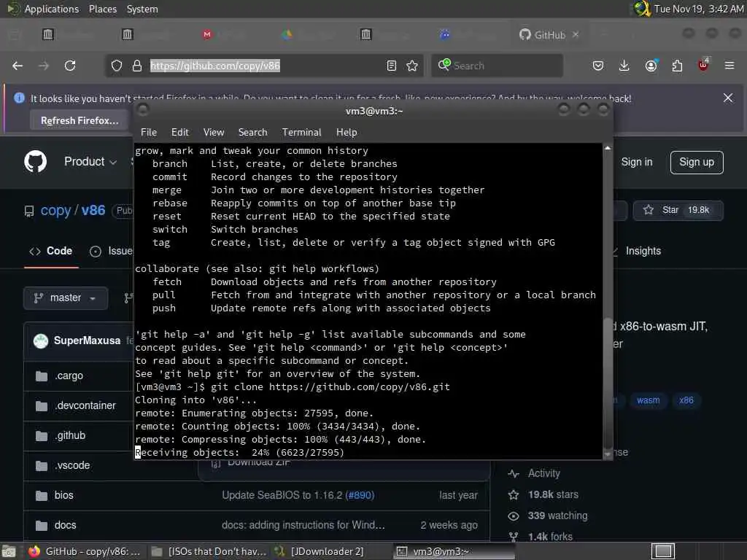Viewport: 747px width, 560px height.
Task: Click the Firefox icon in the taskbar
Action: pos(34,551)
